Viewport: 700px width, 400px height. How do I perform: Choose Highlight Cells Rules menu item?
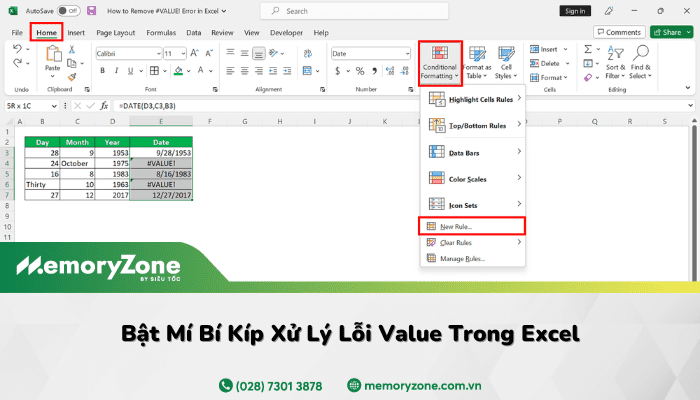(472, 99)
